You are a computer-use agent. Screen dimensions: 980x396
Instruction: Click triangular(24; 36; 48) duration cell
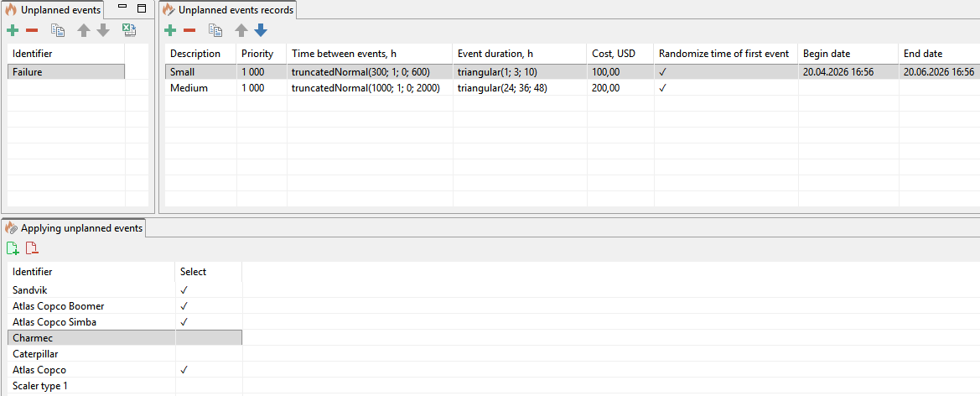click(520, 88)
